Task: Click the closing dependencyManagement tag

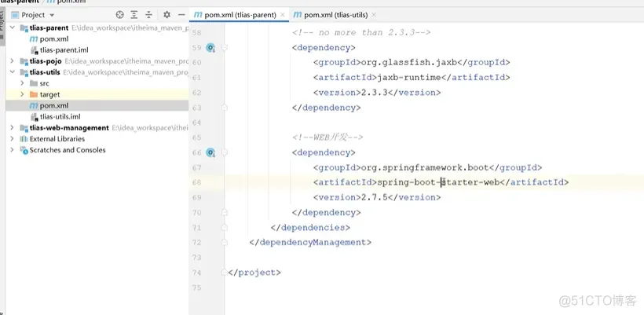Action: (310, 242)
